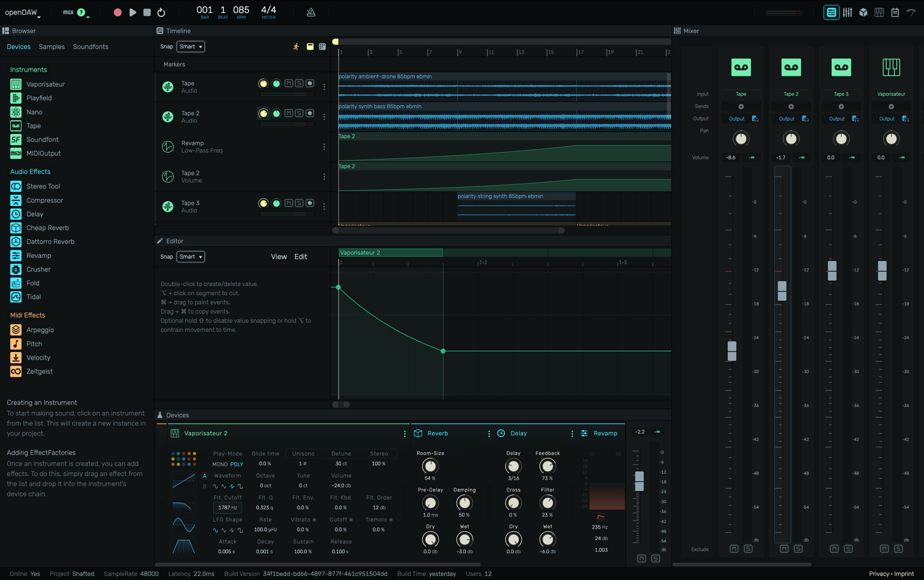
Task: Open the Editor Snap dropdown
Action: point(191,257)
